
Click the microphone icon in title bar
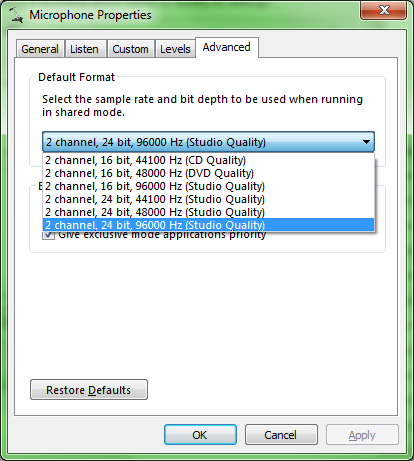[16, 15]
